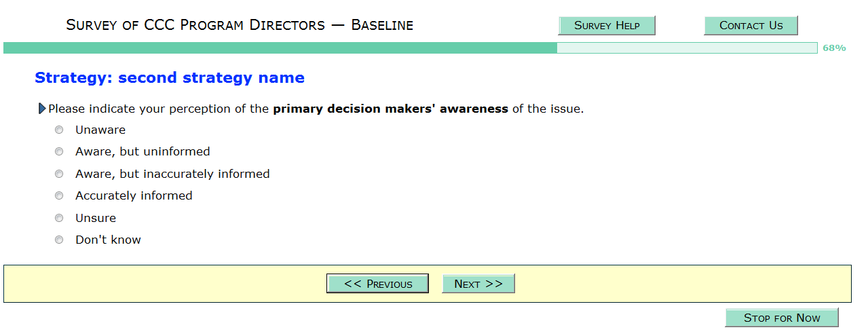This screenshot has width=868, height=336.
Task: Advance using the Next >> button
Action: click(x=478, y=284)
